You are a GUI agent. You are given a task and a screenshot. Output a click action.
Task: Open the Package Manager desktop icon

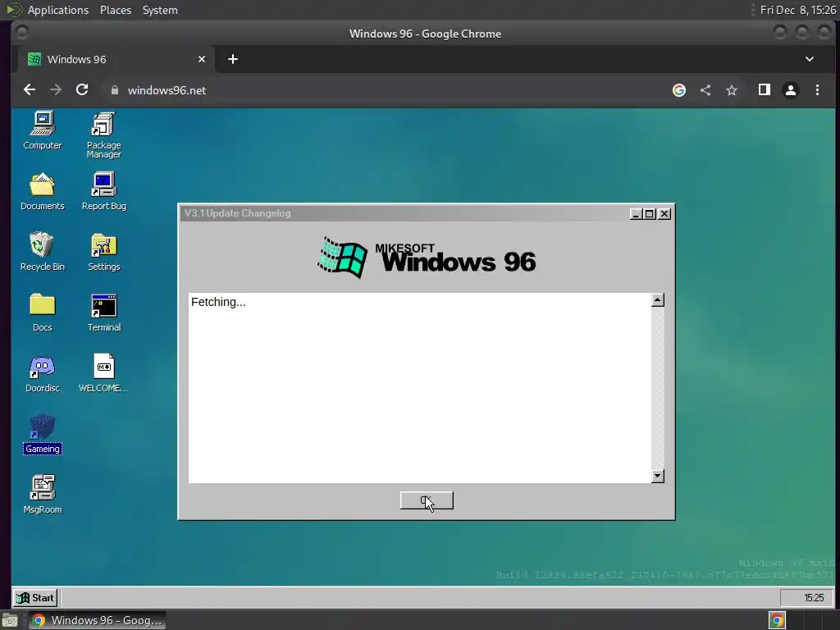point(103,135)
